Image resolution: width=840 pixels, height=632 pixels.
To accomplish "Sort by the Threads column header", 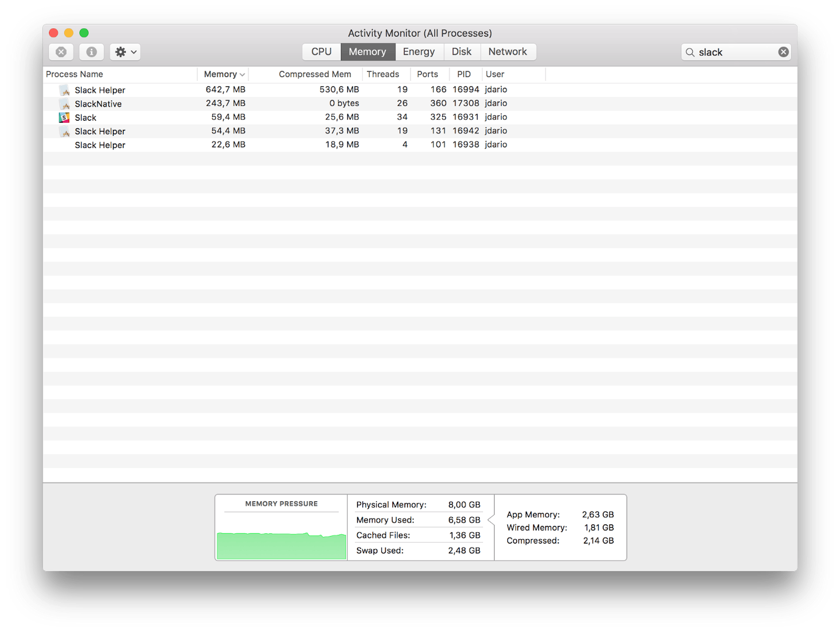I will click(382, 74).
